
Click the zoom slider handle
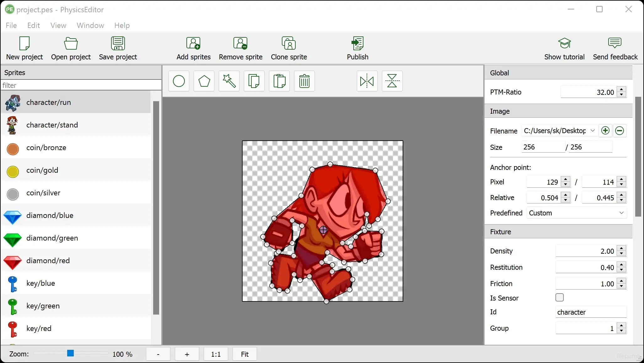(x=71, y=354)
